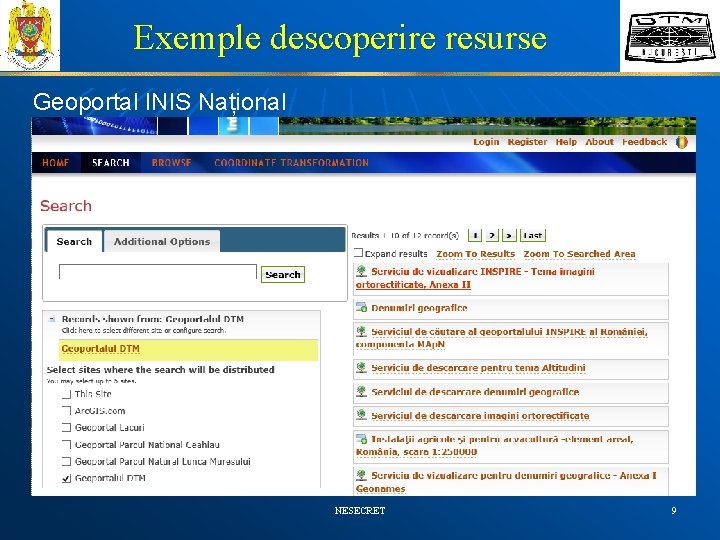Click icon beside 'Serviciul de descarcare imagini ortorectificate'
The image size is (720, 540).
(x=361, y=415)
